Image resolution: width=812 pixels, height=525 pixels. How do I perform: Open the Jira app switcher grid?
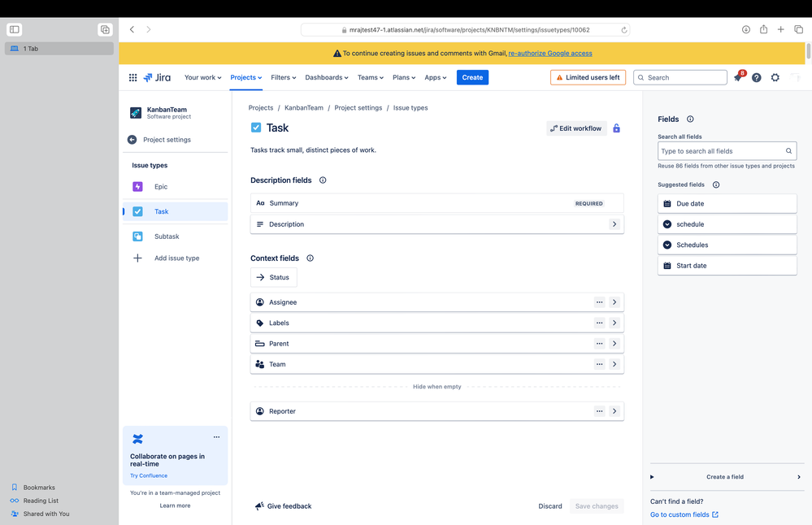tap(132, 78)
